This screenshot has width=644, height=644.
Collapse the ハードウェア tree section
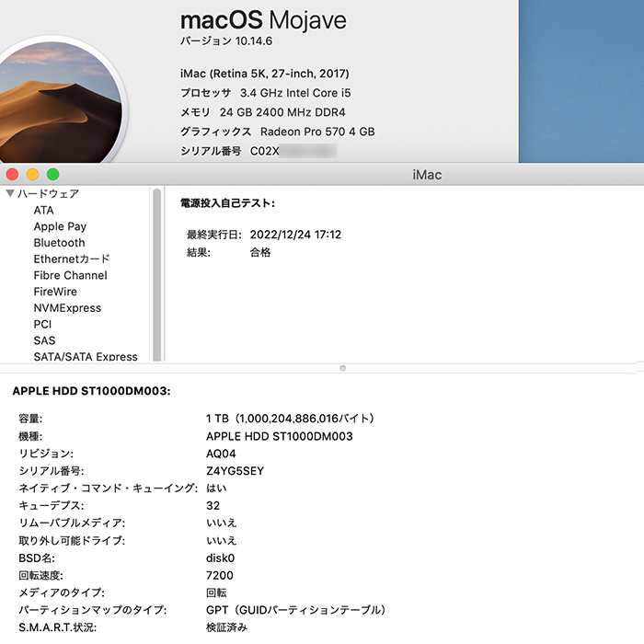[x=10, y=193]
